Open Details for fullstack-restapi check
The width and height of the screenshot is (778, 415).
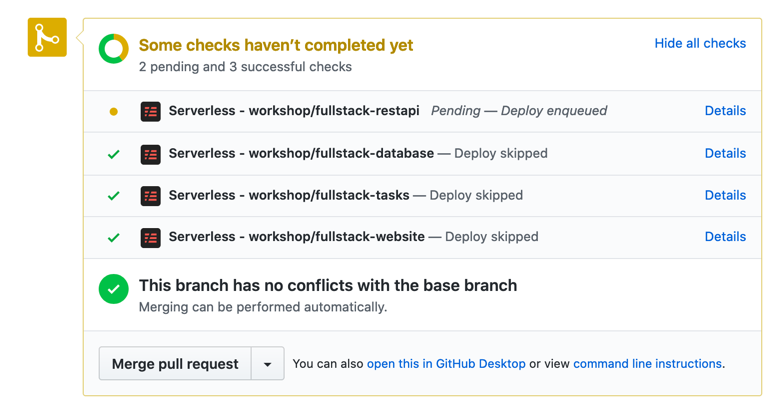(x=725, y=111)
